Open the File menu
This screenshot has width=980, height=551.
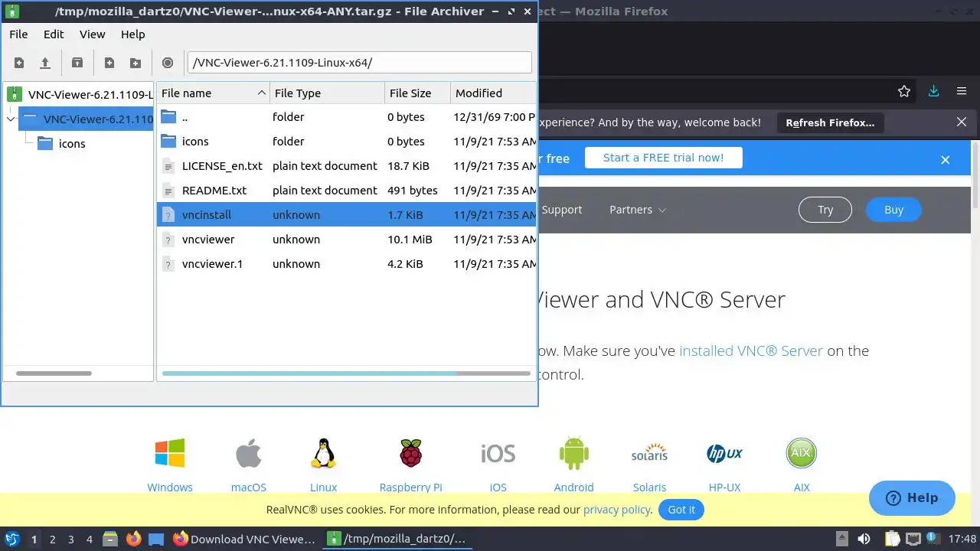point(18,34)
